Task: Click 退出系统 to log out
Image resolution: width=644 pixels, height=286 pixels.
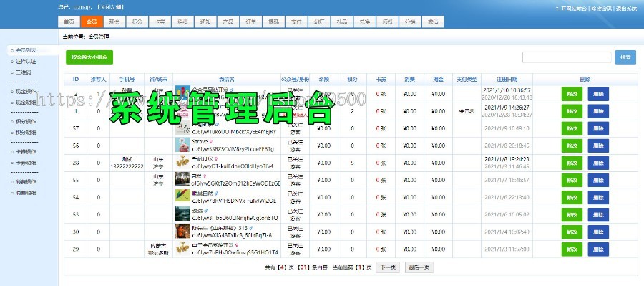Action: [x=626, y=9]
